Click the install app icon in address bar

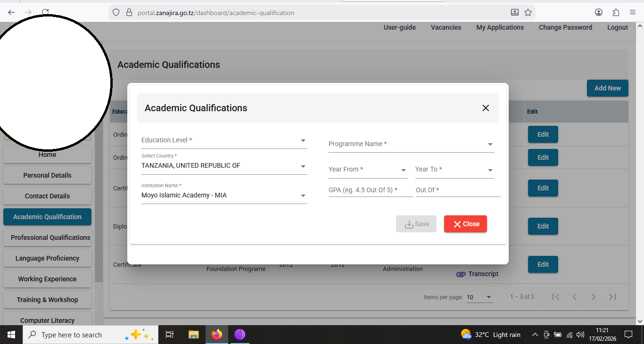tap(515, 12)
